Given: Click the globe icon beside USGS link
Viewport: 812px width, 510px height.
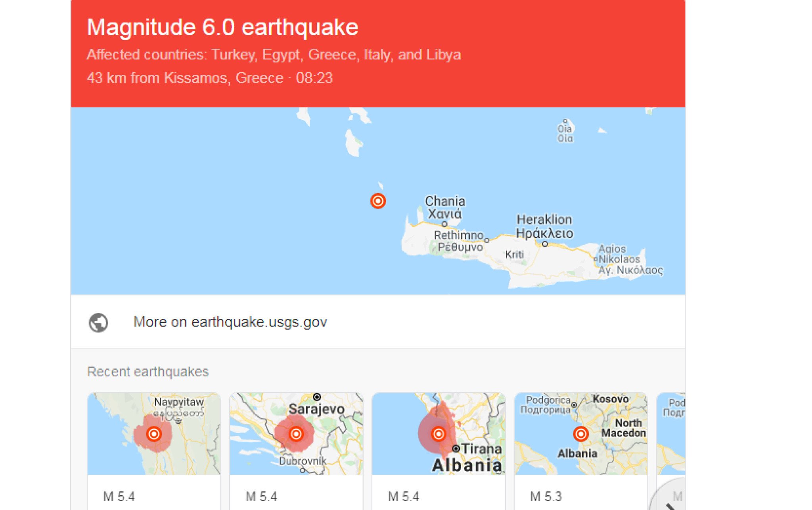Looking at the screenshot, I should [98, 322].
